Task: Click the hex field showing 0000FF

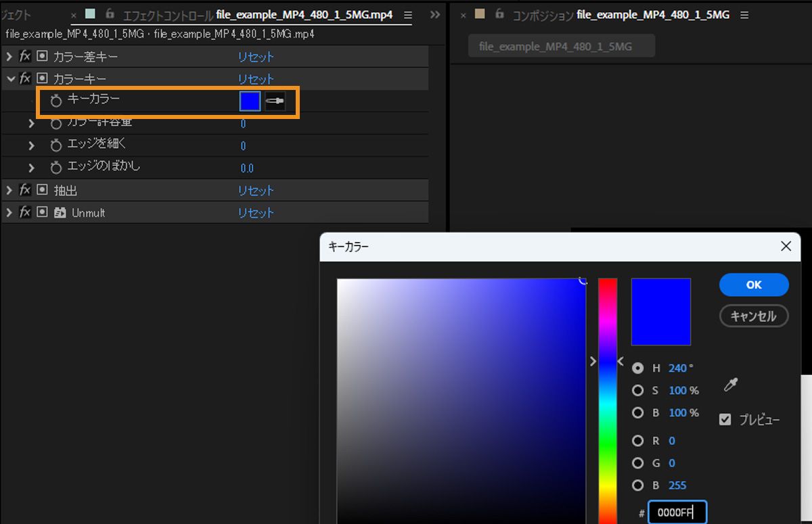Action: (677, 513)
